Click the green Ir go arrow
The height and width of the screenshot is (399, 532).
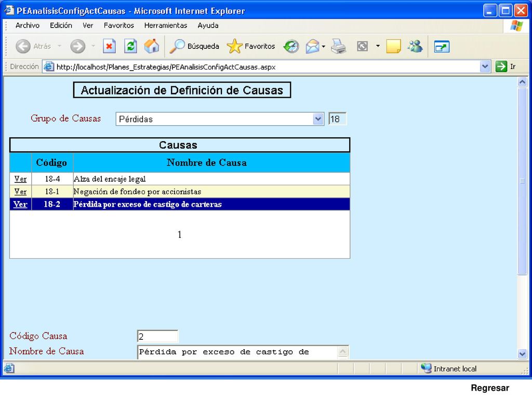coord(501,66)
